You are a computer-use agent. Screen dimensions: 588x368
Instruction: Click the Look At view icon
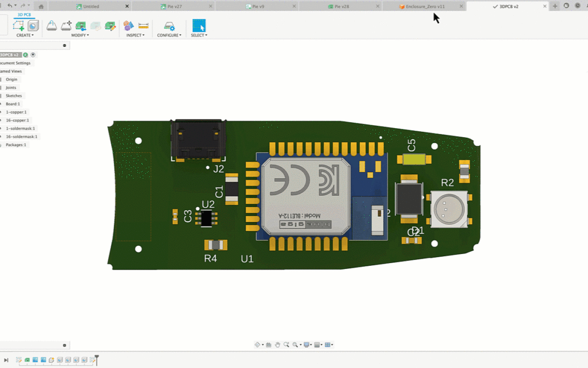click(269, 345)
